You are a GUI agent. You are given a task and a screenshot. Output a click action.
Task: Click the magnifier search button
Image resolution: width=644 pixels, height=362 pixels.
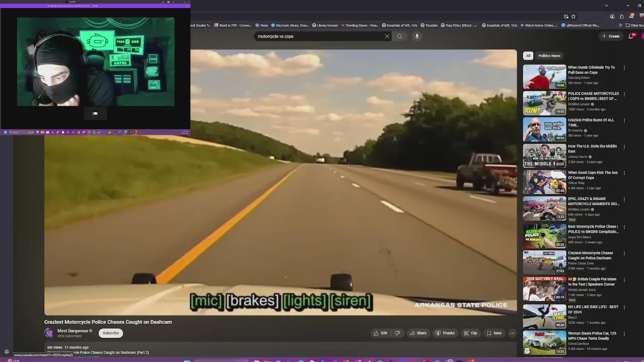point(399,36)
